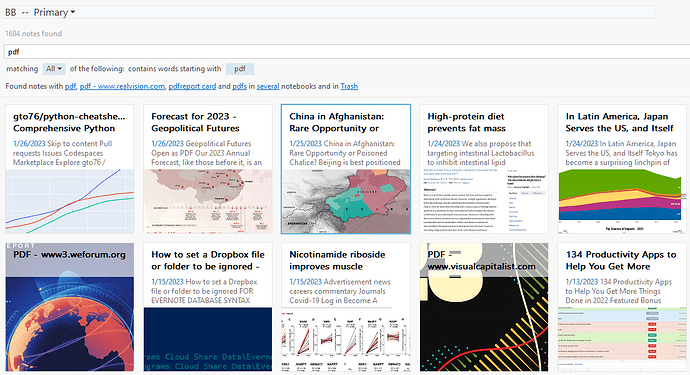Follow the pdfreport card link

[192, 86]
